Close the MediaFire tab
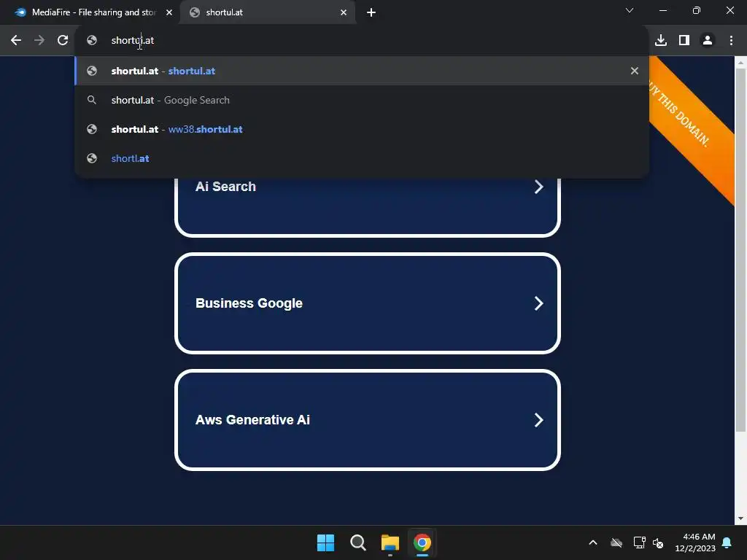This screenshot has width=747, height=560. click(x=169, y=12)
